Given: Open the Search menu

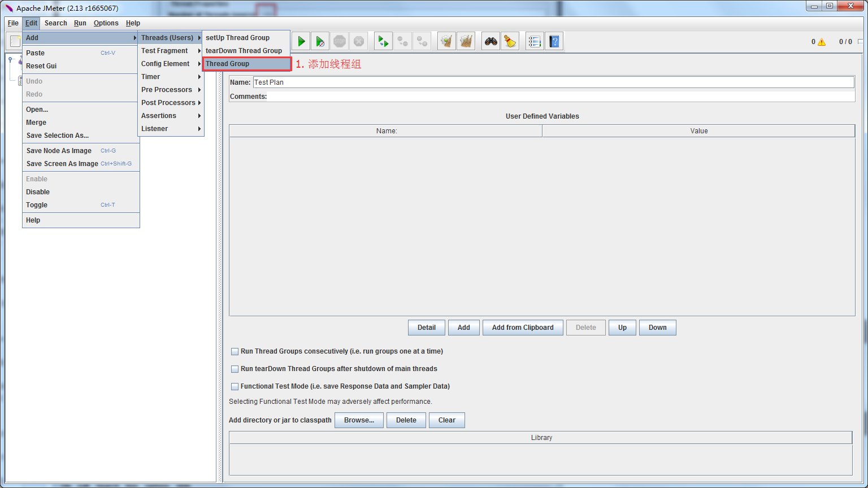Looking at the screenshot, I should 56,23.
